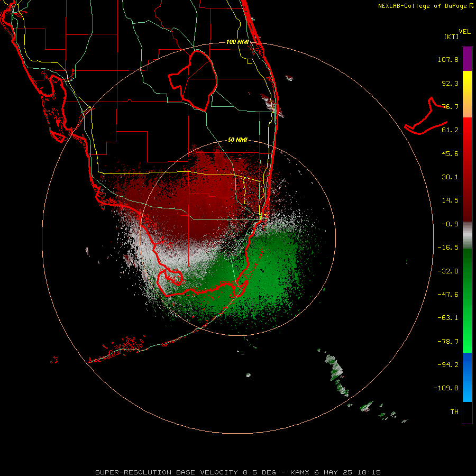Image resolution: width=476 pixels, height=476 pixels.
Task: Select the -16.5 velocity scale value
Action: pos(448,248)
